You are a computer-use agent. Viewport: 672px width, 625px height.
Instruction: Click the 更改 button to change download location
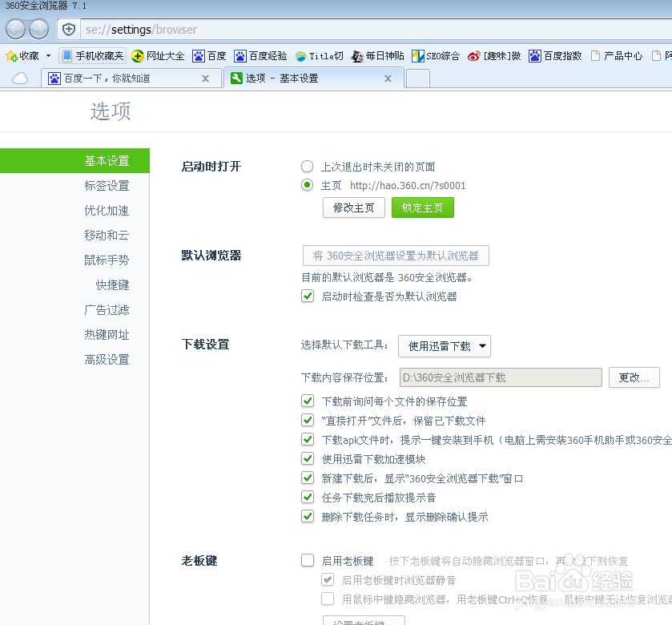click(x=634, y=377)
